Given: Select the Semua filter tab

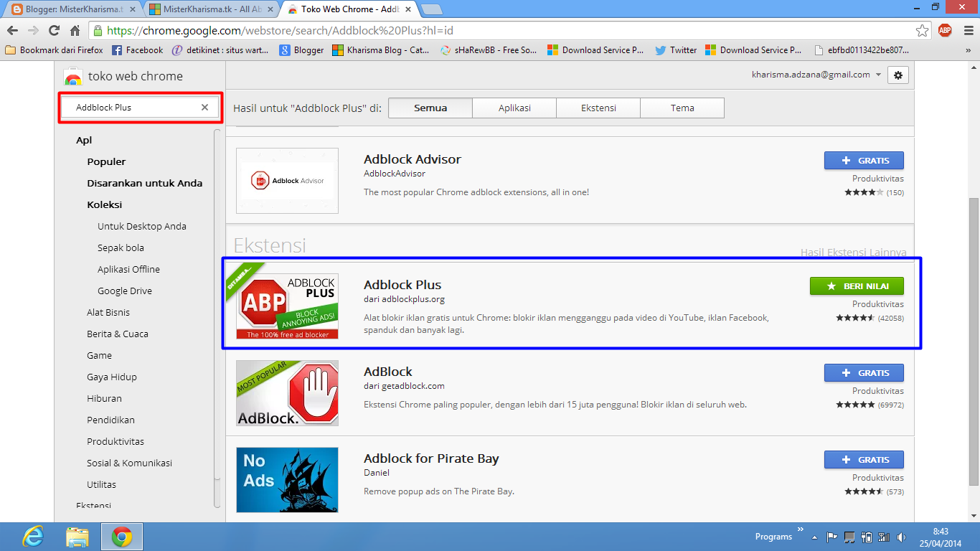Looking at the screenshot, I should coord(430,108).
